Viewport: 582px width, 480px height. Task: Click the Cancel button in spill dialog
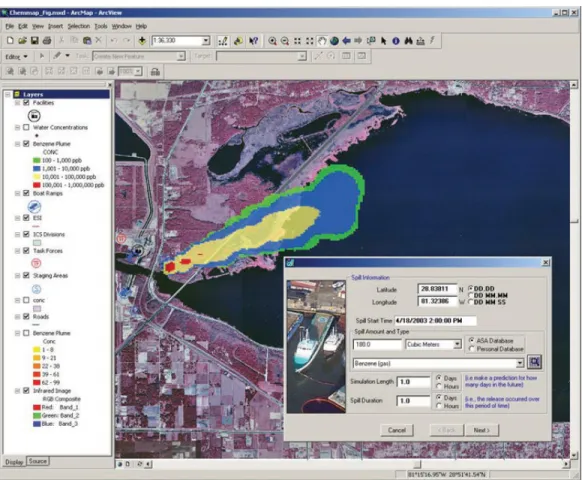397,430
